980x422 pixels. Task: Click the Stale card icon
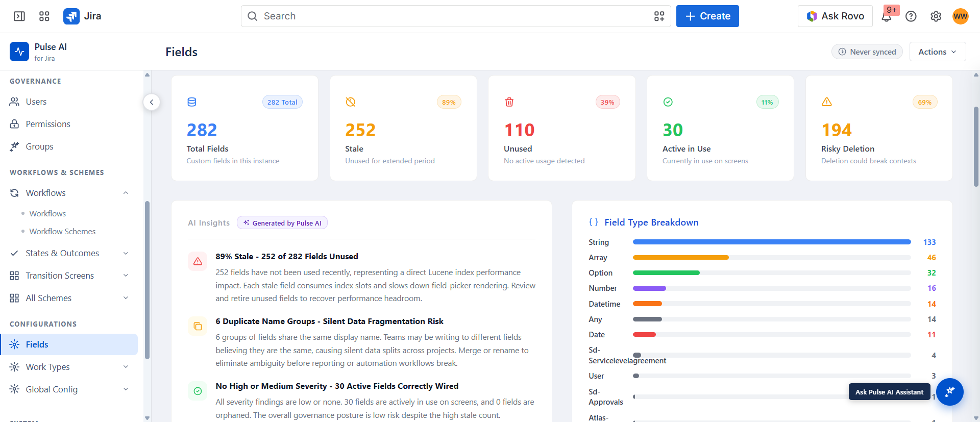351,102
